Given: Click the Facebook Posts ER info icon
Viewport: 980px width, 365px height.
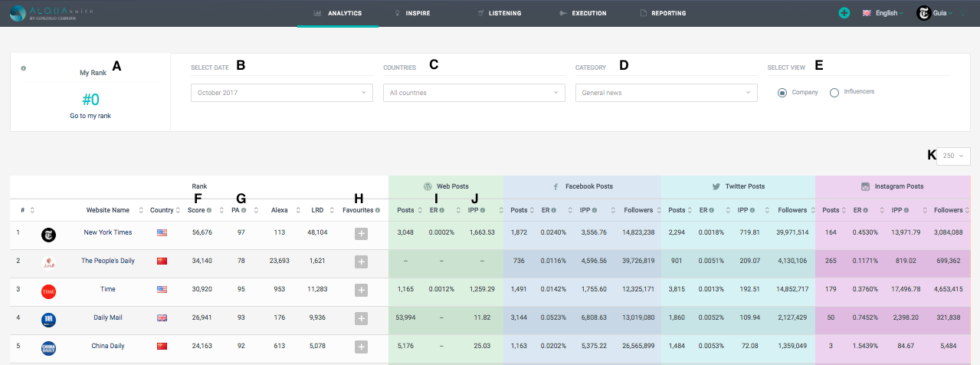Looking at the screenshot, I should tap(554, 210).
